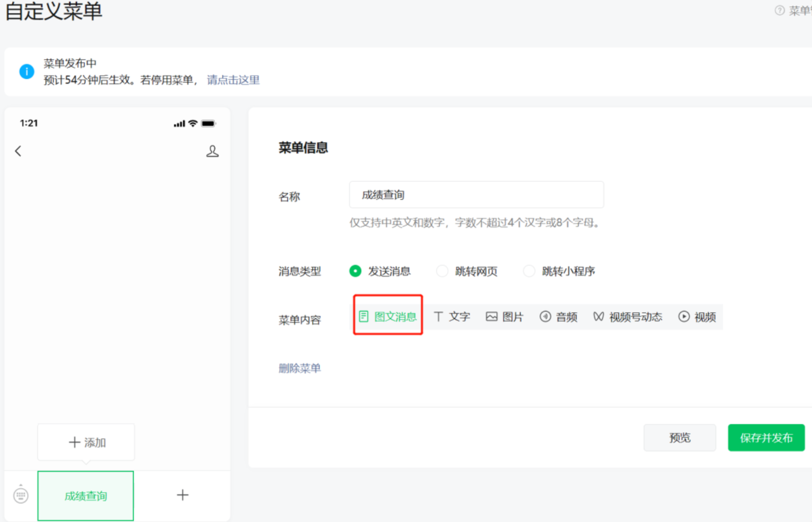This screenshot has width=812, height=522.
Task: Choose the 视频 video content option
Action: pyautogui.click(x=697, y=317)
